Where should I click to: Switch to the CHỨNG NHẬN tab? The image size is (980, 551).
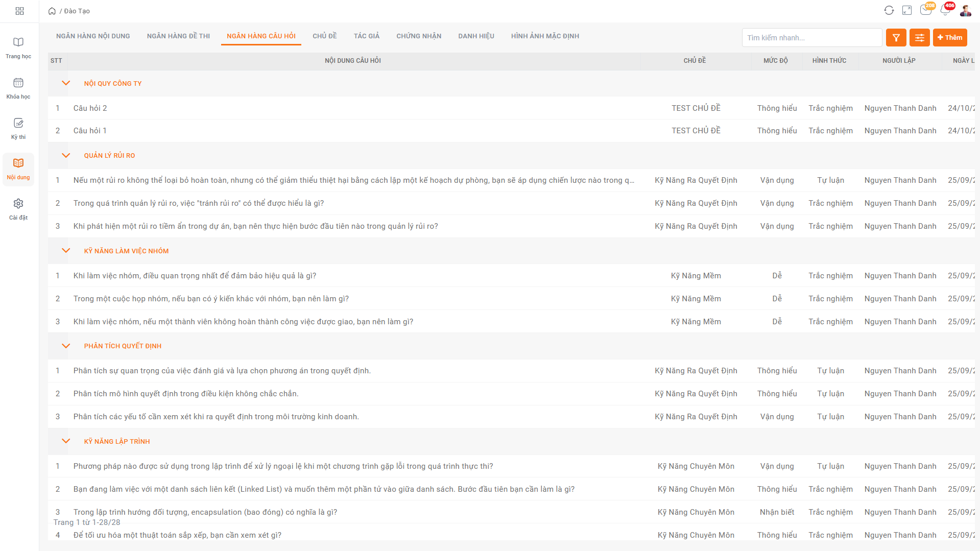[x=419, y=36]
